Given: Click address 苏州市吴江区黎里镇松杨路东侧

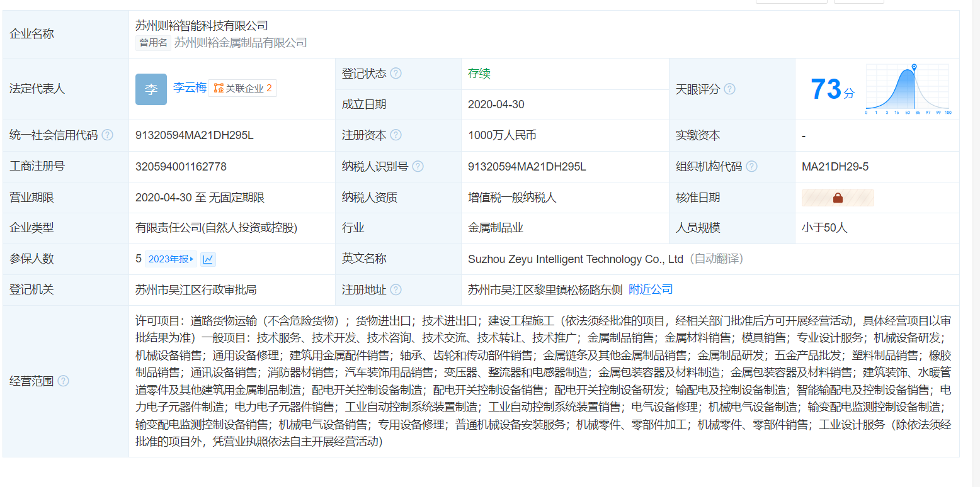Looking at the screenshot, I should click(545, 290).
